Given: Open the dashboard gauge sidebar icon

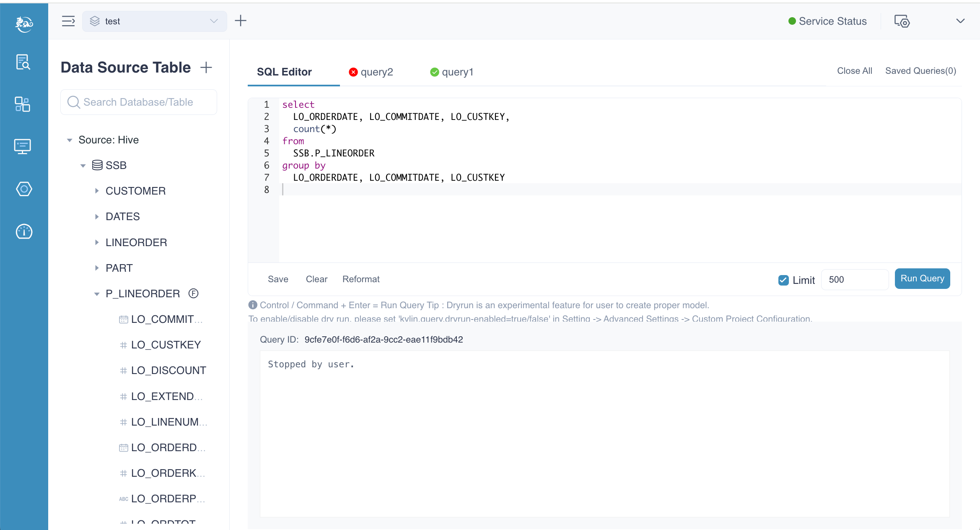Looking at the screenshot, I should 24,231.
